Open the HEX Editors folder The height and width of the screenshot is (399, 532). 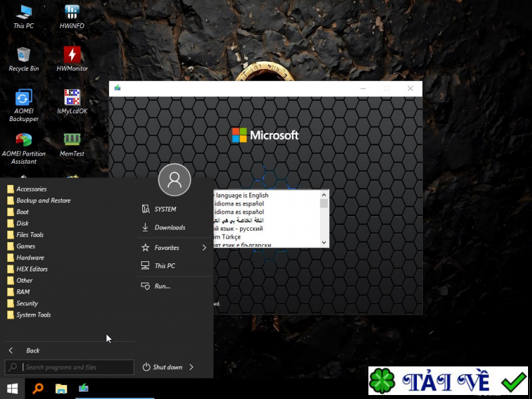pos(32,269)
